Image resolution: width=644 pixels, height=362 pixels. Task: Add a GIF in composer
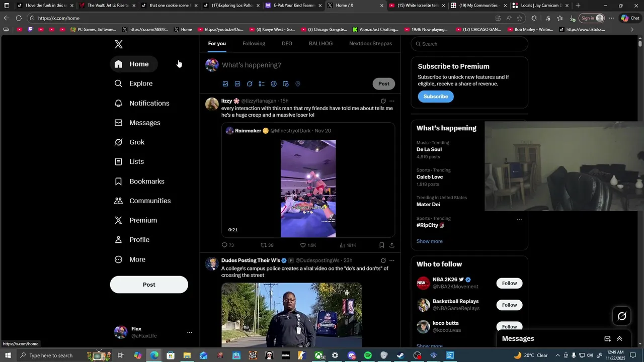point(237,84)
